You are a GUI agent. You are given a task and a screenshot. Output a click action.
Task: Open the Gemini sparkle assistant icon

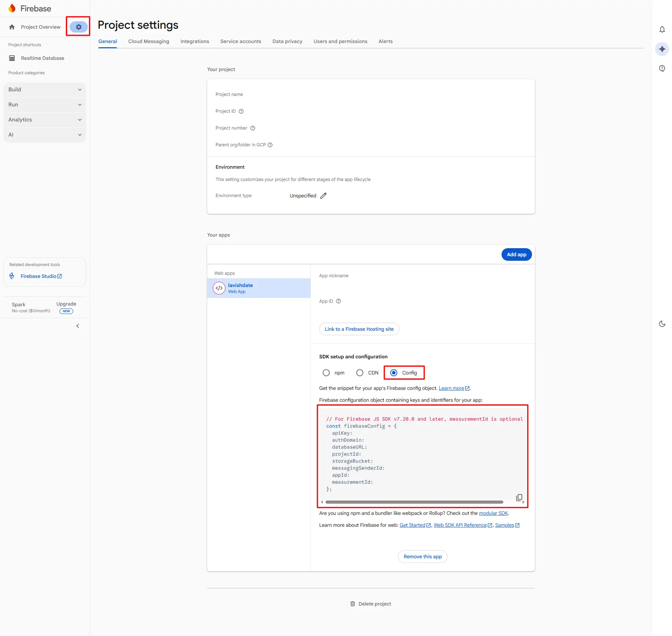(662, 49)
